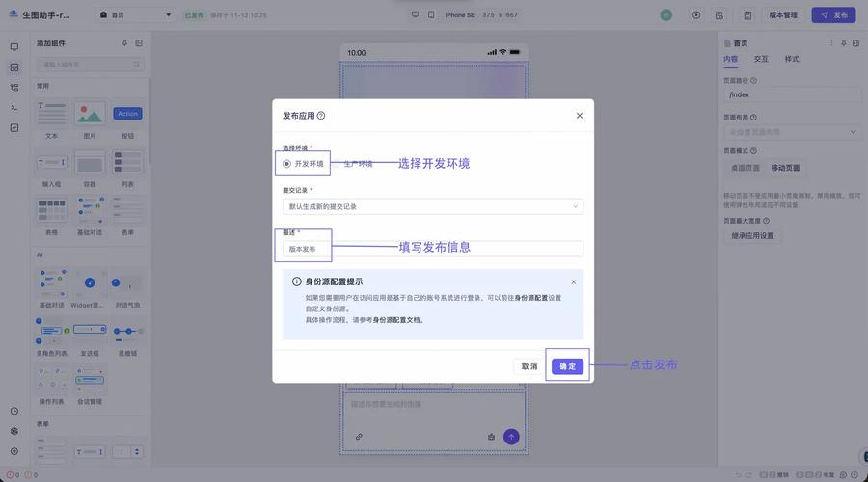
Task: Open the 提交记录 dropdown
Action: click(x=432, y=206)
